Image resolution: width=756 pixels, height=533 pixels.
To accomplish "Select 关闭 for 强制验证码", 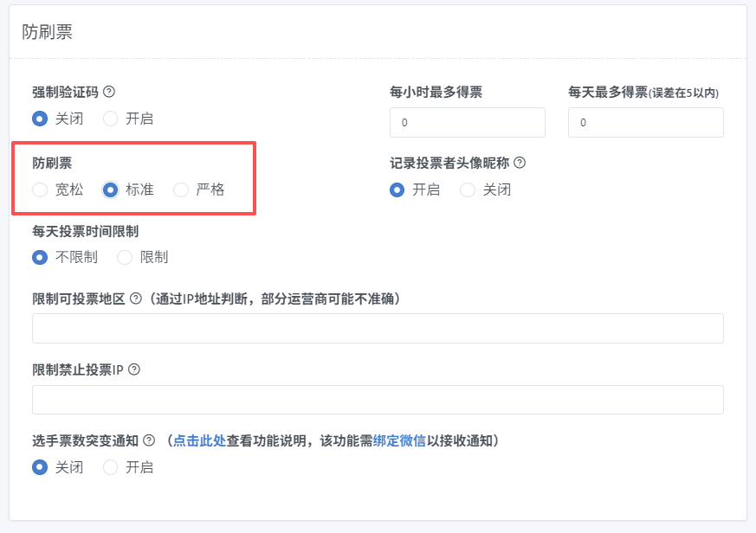I will click(x=40, y=119).
